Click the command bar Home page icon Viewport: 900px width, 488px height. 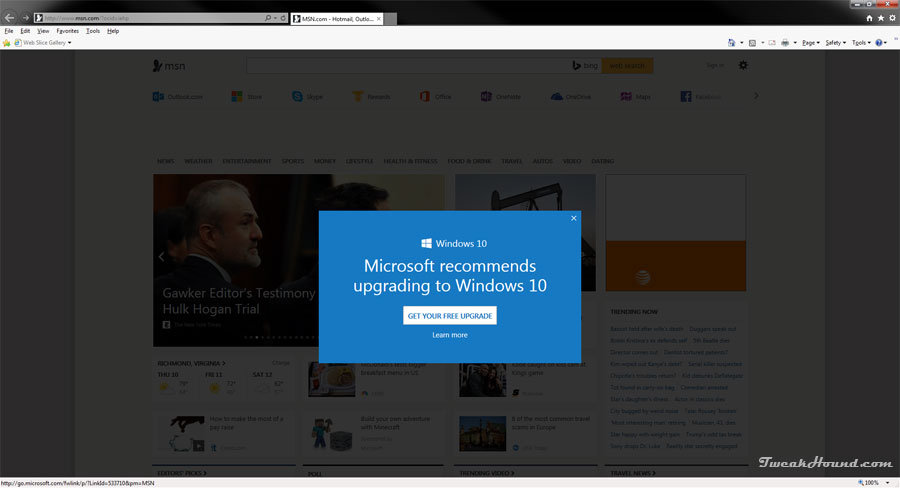coord(731,42)
